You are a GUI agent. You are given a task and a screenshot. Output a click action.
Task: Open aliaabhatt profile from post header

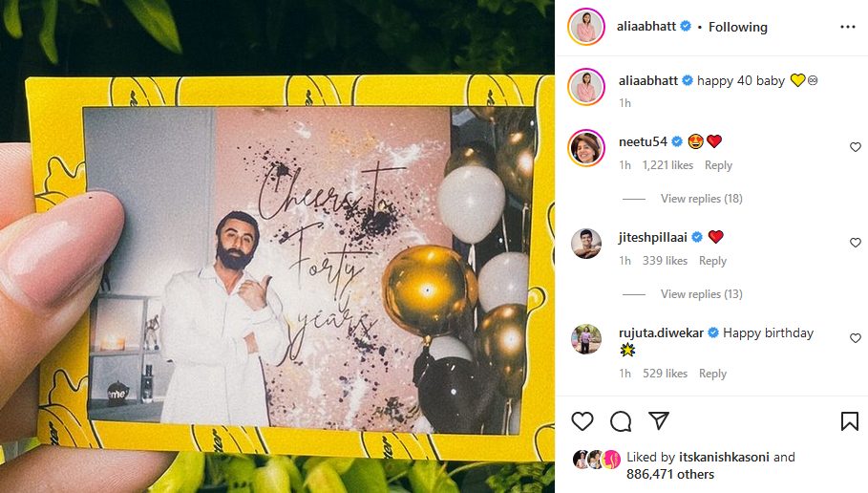(x=646, y=26)
